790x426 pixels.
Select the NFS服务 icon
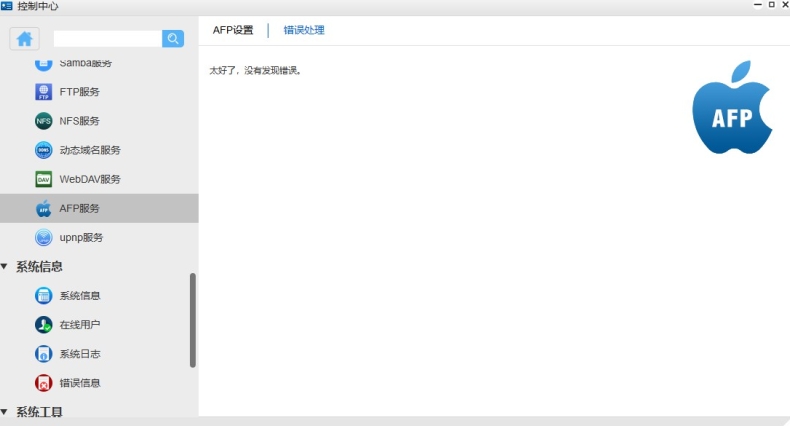pyautogui.click(x=44, y=121)
